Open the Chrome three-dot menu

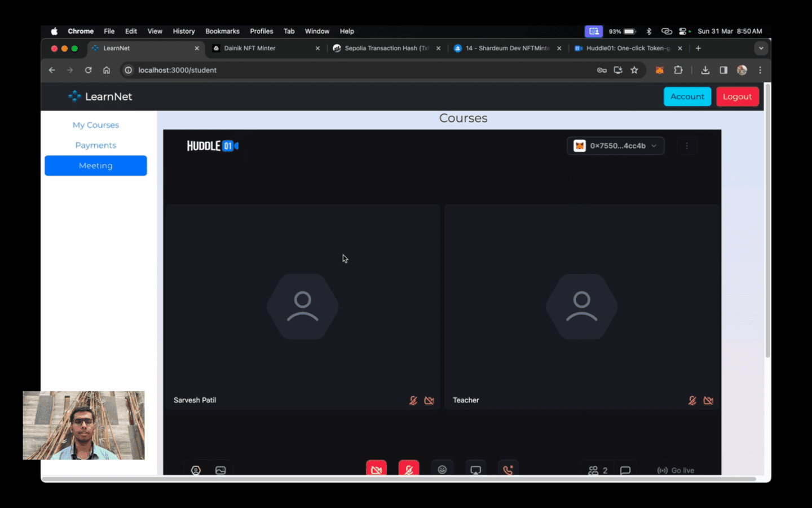pos(760,70)
